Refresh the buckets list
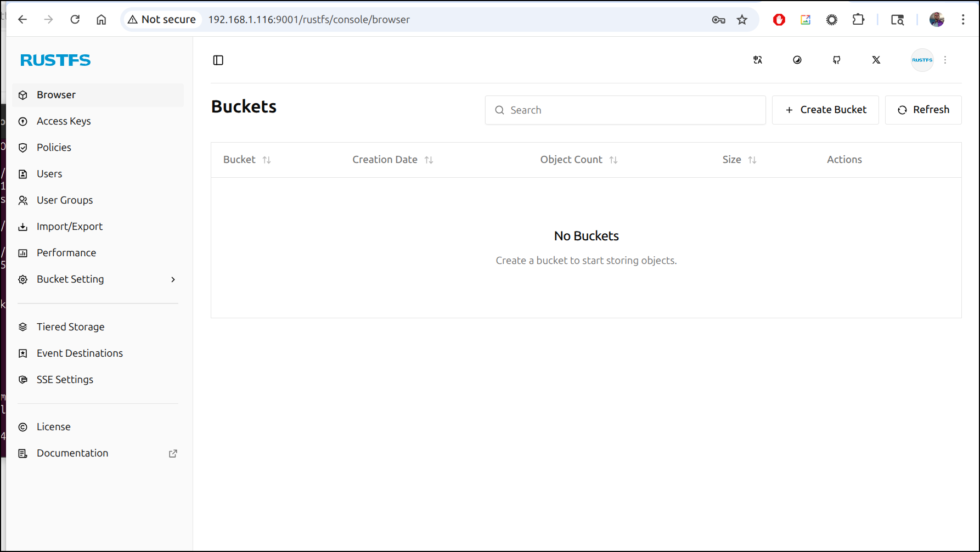Image resolution: width=980 pixels, height=552 pixels. click(x=923, y=110)
